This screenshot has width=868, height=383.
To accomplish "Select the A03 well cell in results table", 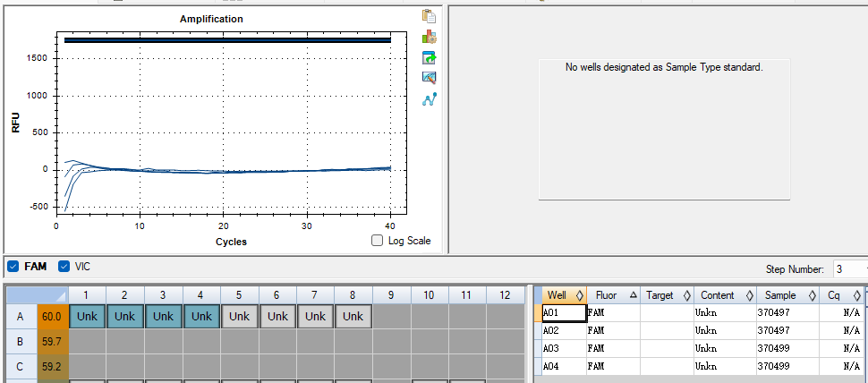I will tap(564, 348).
